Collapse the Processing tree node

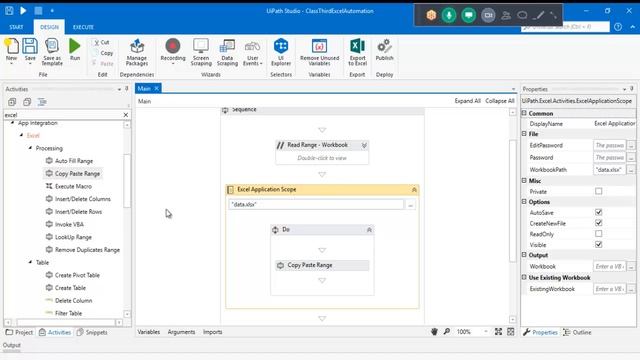[x=30, y=148]
